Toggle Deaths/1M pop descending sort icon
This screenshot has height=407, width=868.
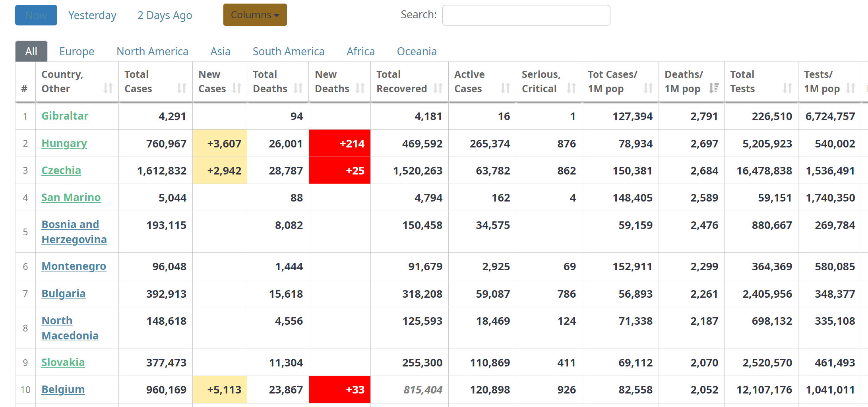714,88
